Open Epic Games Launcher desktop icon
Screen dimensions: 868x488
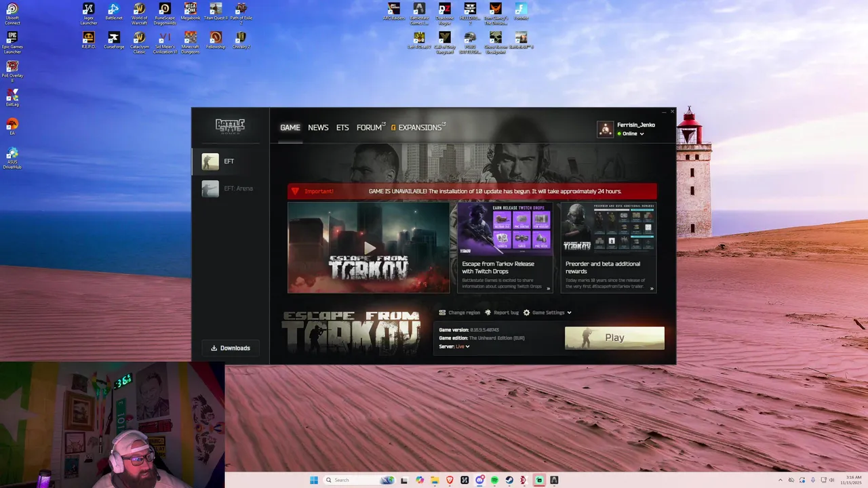12,43
